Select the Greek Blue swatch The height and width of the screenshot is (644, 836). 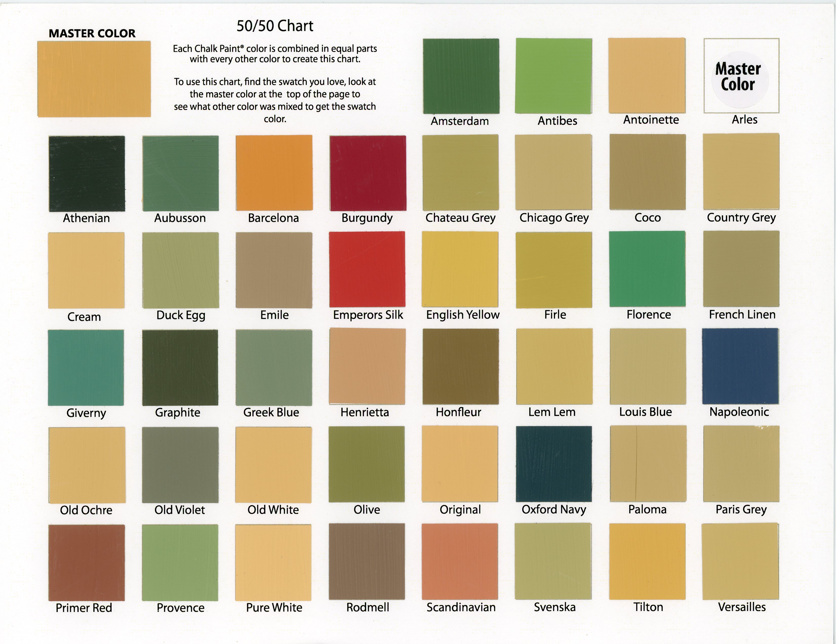pos(274,368)
